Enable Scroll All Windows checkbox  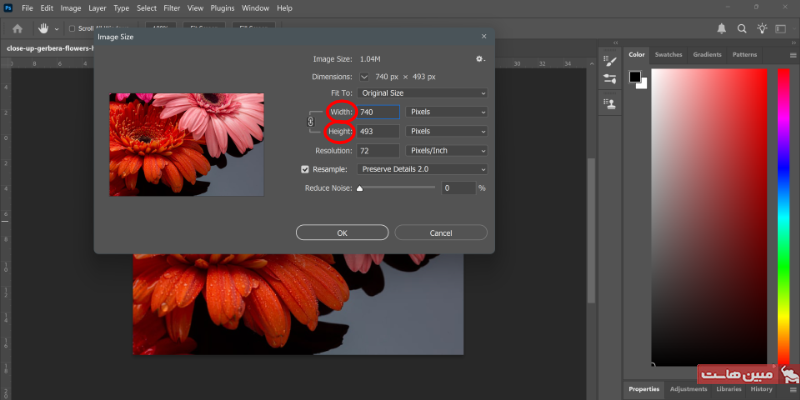pyautogui.click(x=72, y=28)
